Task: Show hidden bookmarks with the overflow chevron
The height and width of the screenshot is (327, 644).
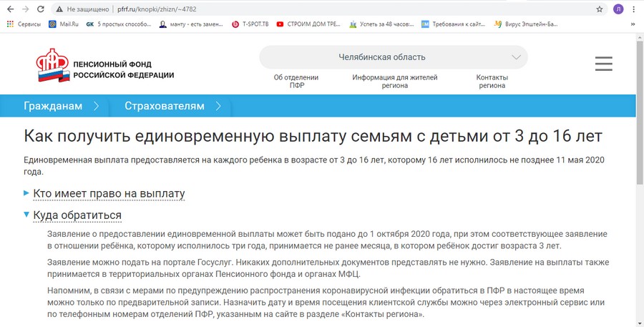Action: coord(633,24)
